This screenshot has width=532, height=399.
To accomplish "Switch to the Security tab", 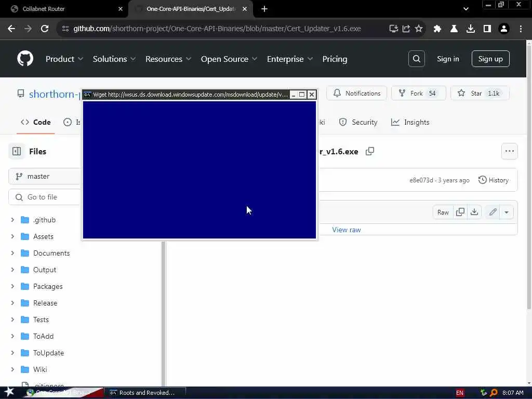I will coord(358,122).
